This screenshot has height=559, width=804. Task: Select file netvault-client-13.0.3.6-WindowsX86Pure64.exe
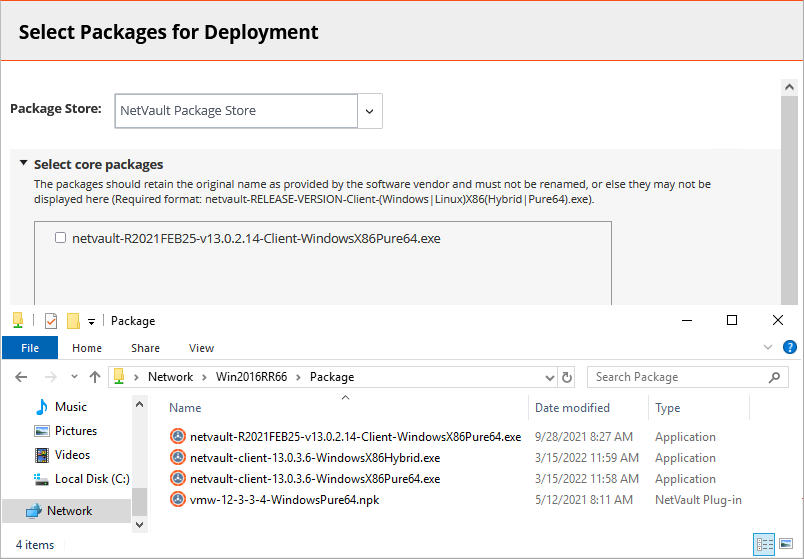click(x=315, y=479)
